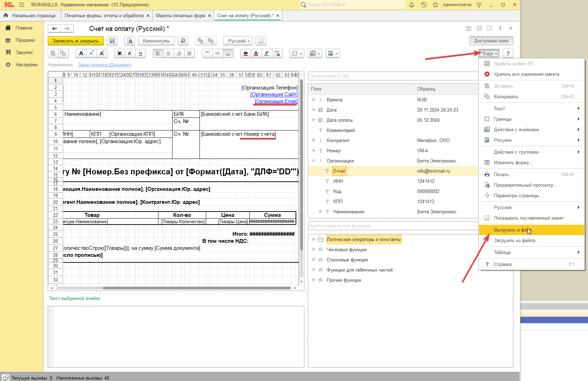The width and height of the screenshot is (588, 381).
Task: Click the print icon near form header
Action: pos(479,28)
